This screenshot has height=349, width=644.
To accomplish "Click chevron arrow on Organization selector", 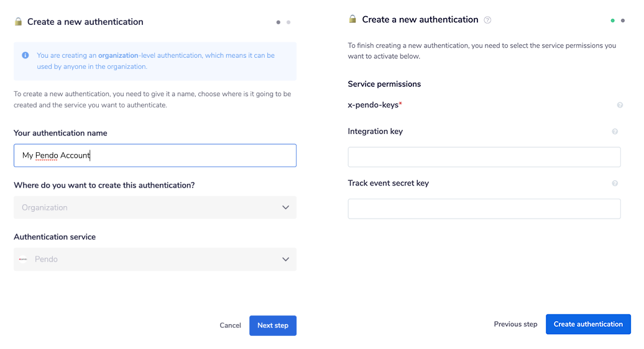I will pyautogui.click(x=285, y=207).
